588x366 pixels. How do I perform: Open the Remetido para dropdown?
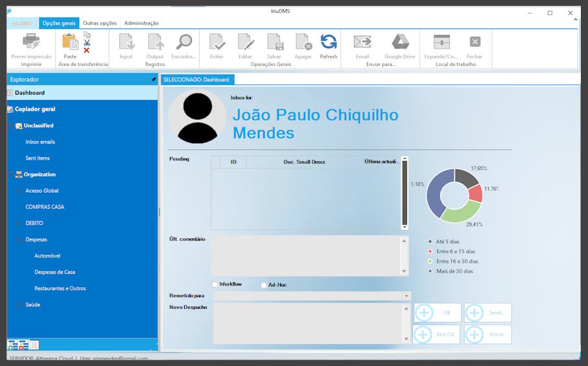coord(406,296)
